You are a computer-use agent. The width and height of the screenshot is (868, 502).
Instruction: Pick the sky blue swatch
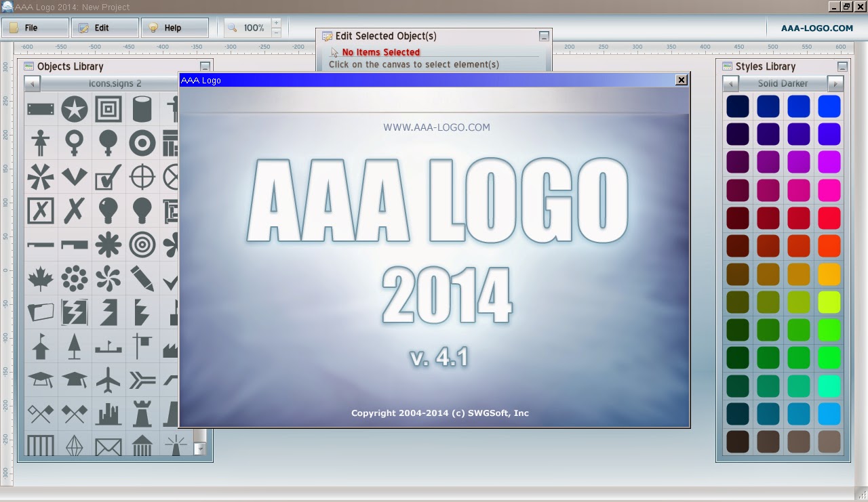(x=829, y=414)
